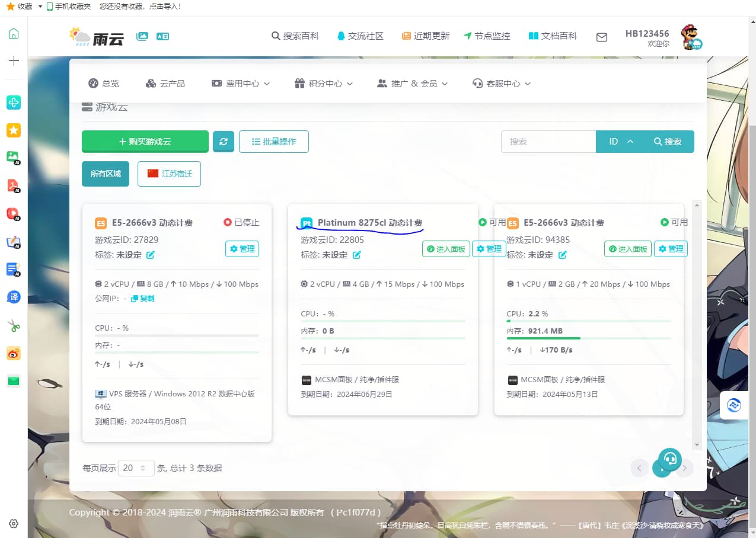Click the user avatar image
Screen dimensions: 756x538
click(x=691, y=37)
